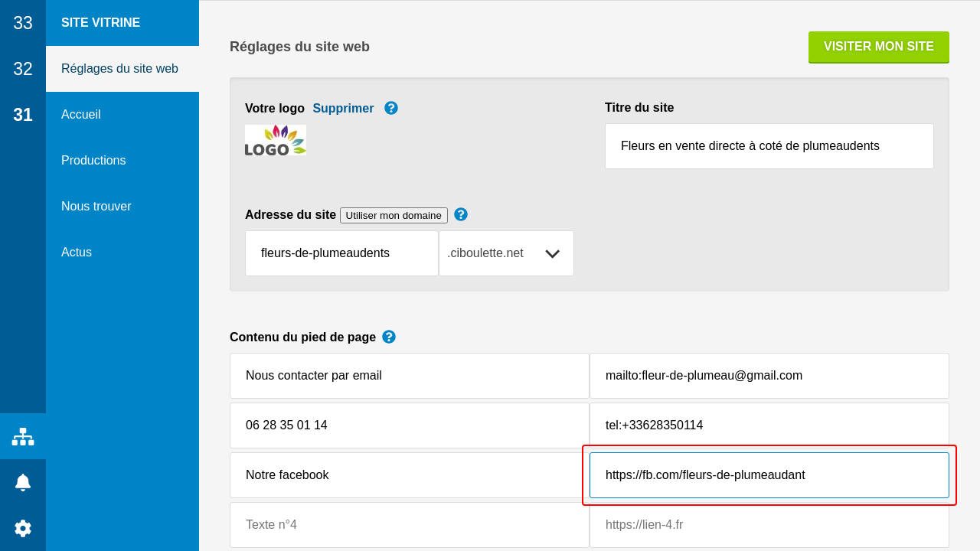Open settings gear icon

[x=23, y=528]
